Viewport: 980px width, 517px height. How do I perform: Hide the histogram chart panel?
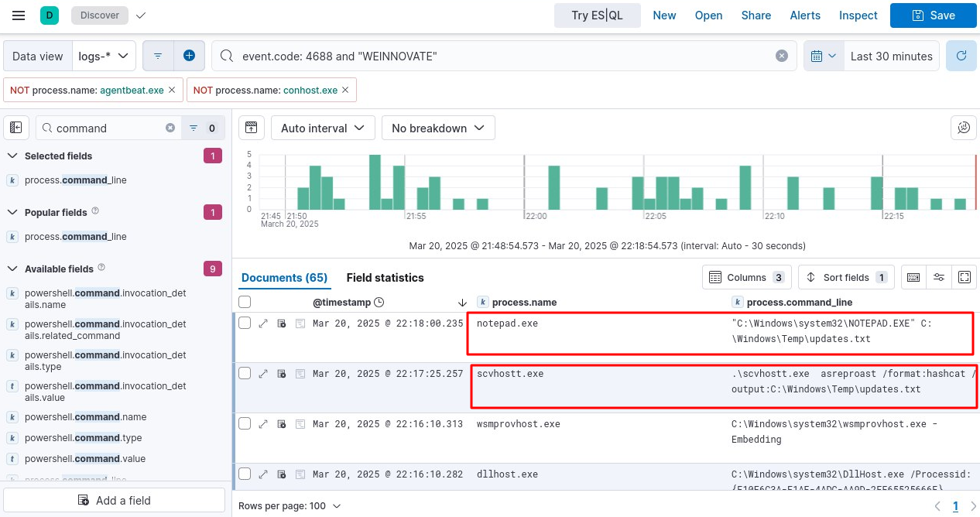(251, 128)
